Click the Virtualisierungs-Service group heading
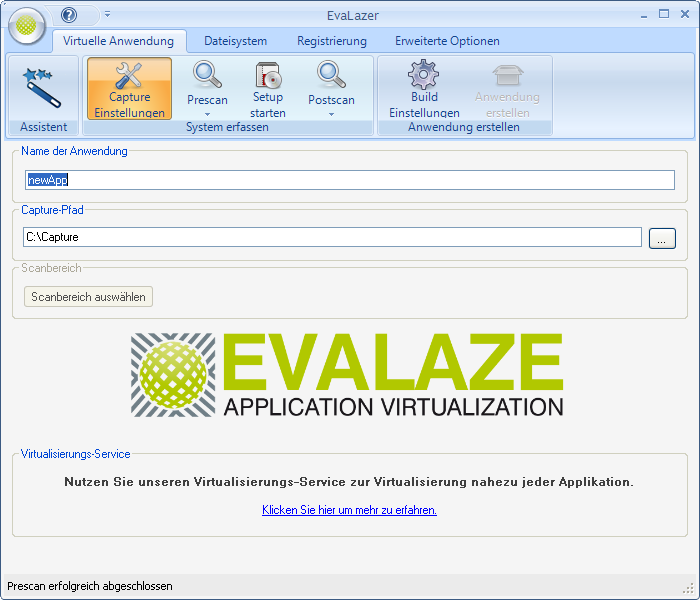 (x=75, y=454)
